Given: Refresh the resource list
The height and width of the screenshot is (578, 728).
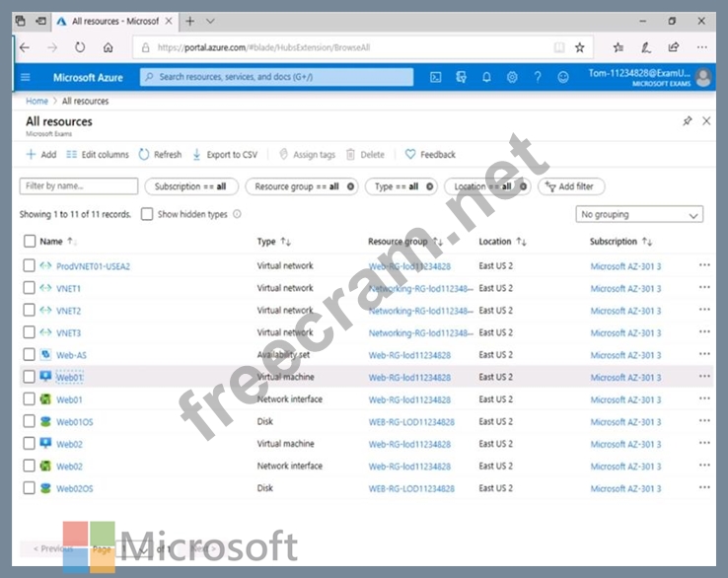Looking at the screenshot, I should coord(160,155).
